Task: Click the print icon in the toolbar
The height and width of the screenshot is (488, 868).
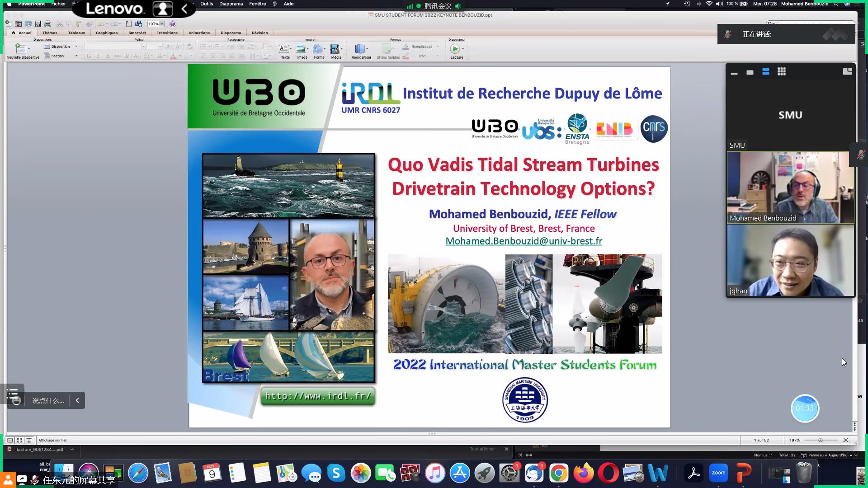Action: (x=47, y=24)
